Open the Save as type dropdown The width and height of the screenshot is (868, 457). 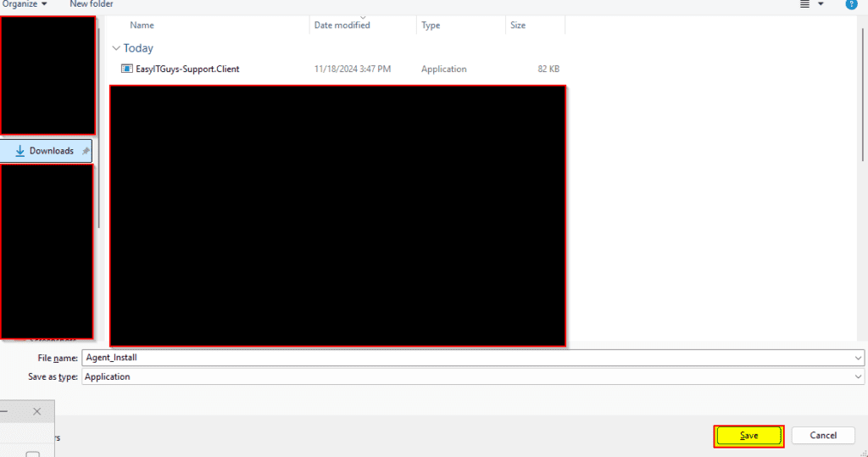(x=859, y=376)
